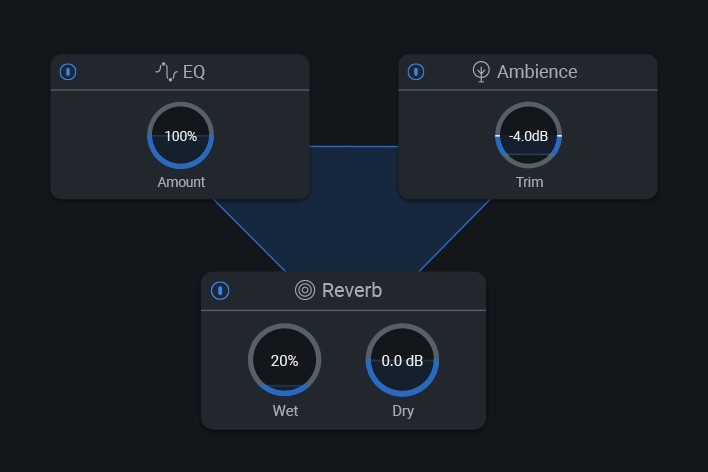Viewport: 708px width, 472px height.
Task: Select the EQ module title
Action: pyautogui.click(x=194, y=72)
